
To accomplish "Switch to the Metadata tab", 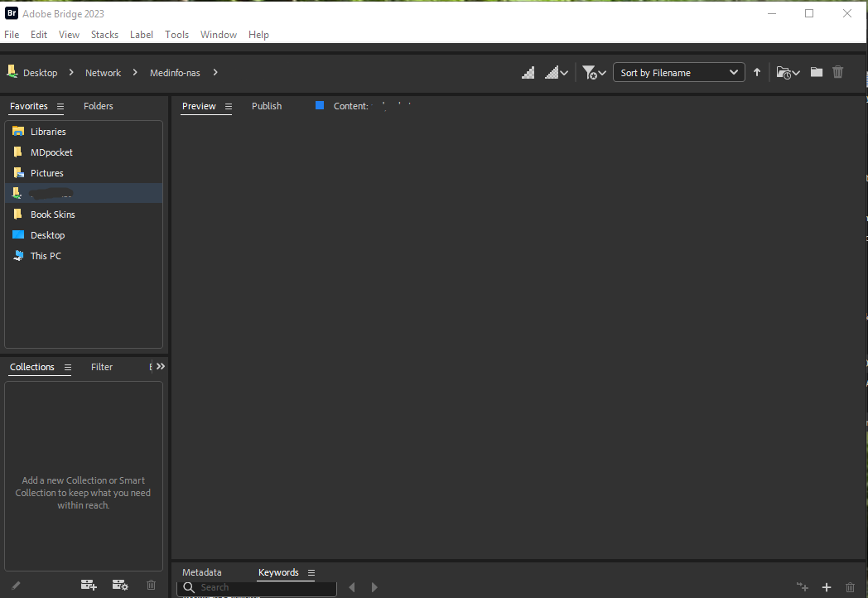I will [201, 571].
